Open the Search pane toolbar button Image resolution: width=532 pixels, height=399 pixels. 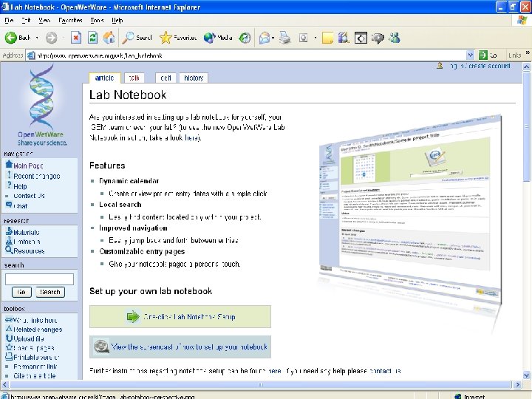pos(137,38)
